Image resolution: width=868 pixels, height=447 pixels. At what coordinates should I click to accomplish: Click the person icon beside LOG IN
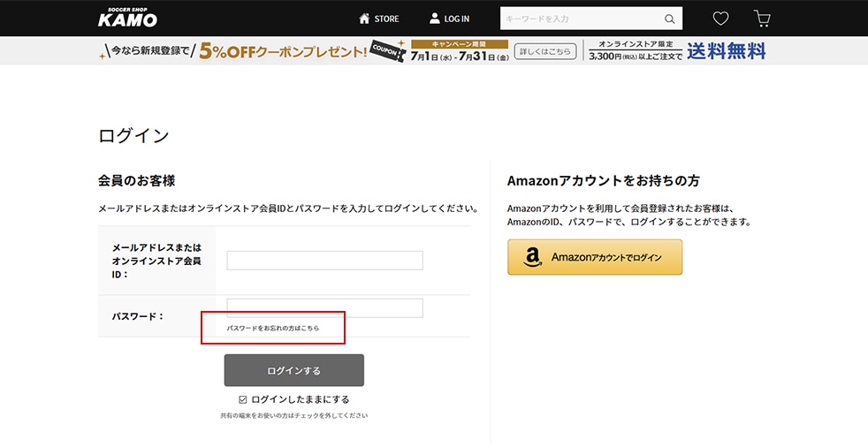(x=434, y=19)
